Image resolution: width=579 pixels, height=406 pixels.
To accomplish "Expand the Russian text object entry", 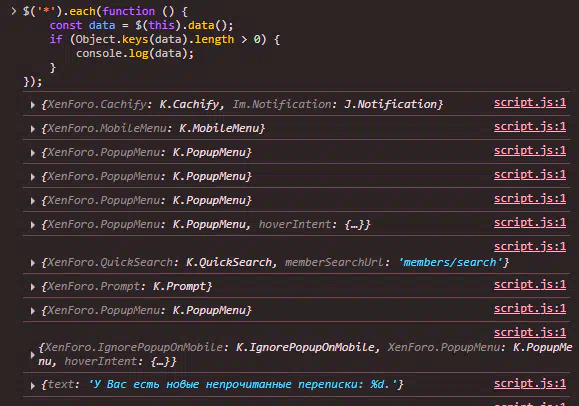I will tap(33, 386).
